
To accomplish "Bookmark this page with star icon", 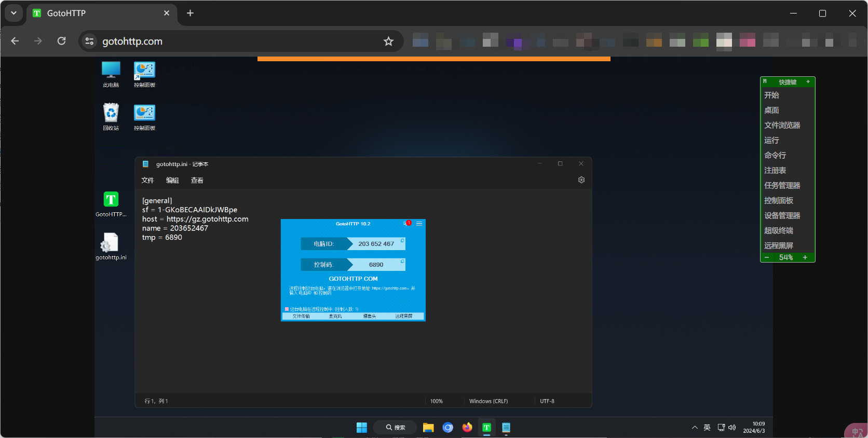I will pos(388,41).
